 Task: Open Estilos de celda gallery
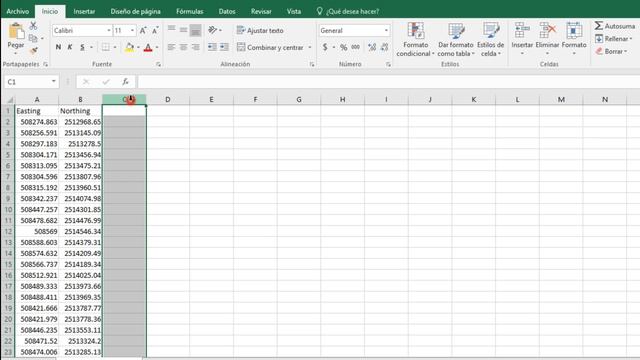(491, 39)
